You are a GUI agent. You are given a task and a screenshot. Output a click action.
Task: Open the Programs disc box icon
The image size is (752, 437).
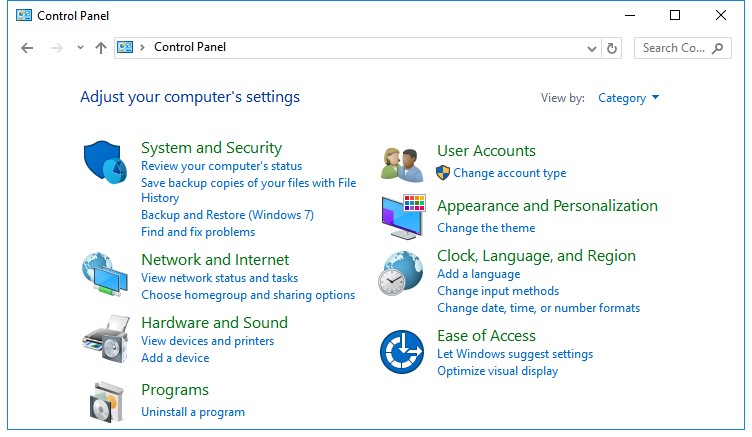107,402
